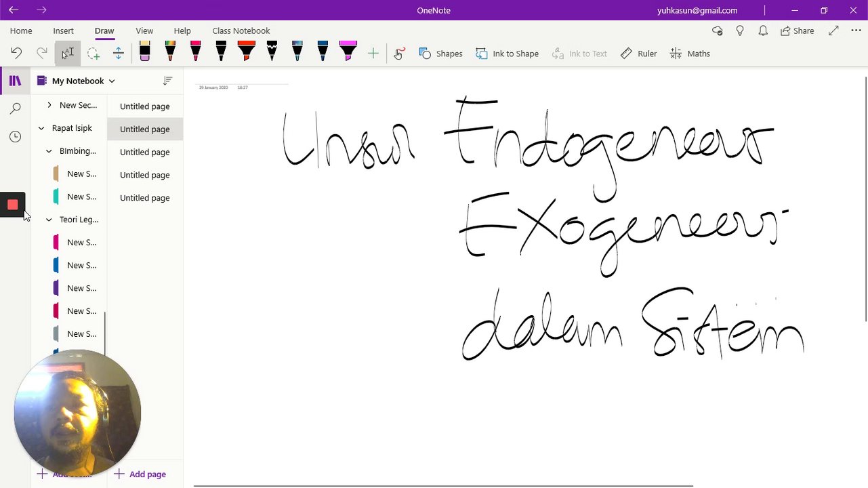Sort the pages list

tap(167, 81)
